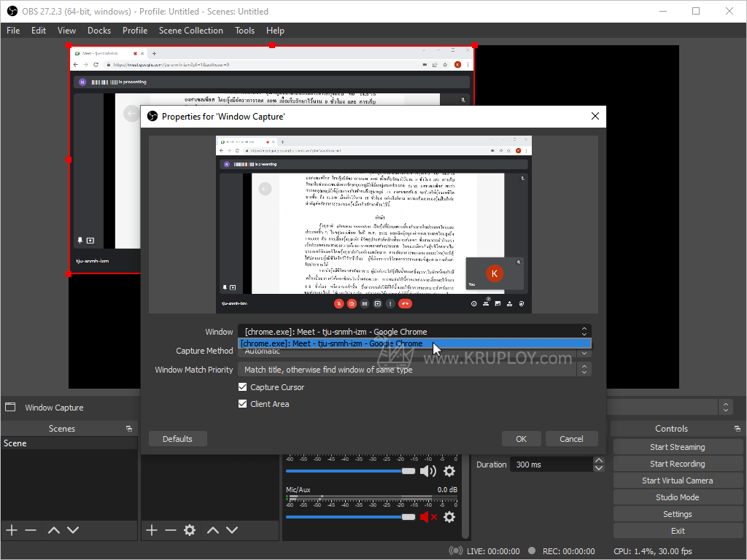The width and height of the screenshot is (747, 560).
Task: Open Window Match Priority dropdown
Action: tap(414, 370)
